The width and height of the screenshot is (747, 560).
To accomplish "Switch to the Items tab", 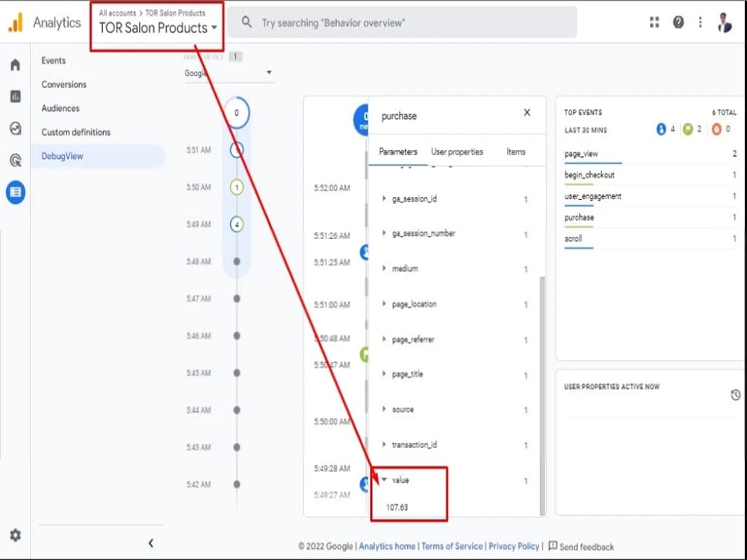I will click(x=516, y=151).
